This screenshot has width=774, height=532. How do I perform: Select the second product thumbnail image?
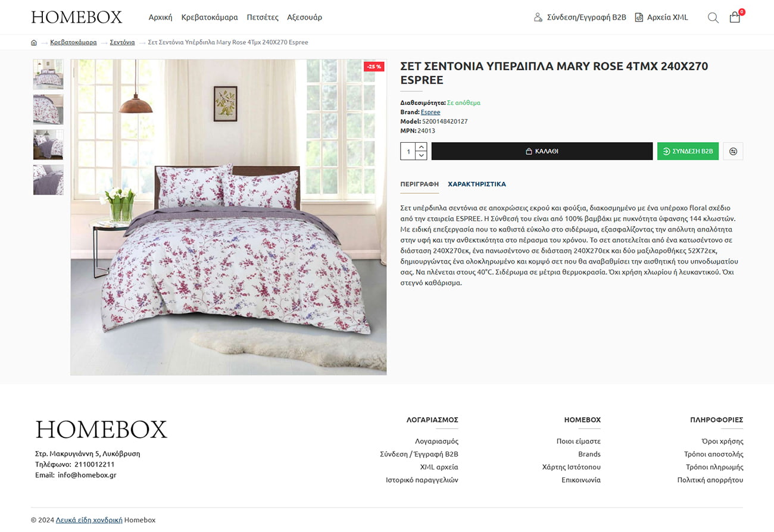tap(48, 109)
